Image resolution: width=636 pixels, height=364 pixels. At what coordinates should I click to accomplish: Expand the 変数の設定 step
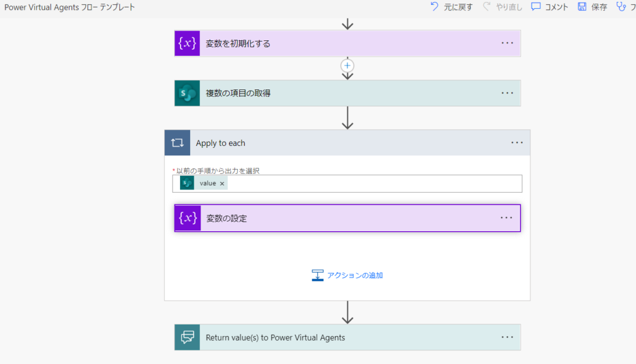pos(348,218)
